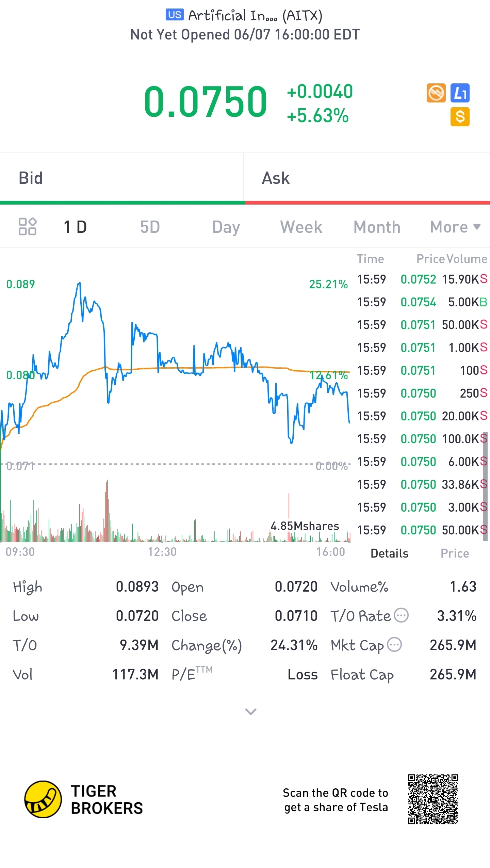Image resolution: width=490 pixels, height=868 pixels.
Task: Switch to the Day chart tab
Action: coord(226,227)
